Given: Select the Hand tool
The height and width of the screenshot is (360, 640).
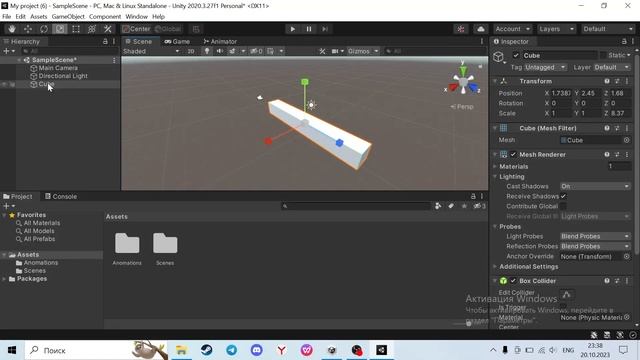Looking at the screenshot, I should [x=12, y=29].
